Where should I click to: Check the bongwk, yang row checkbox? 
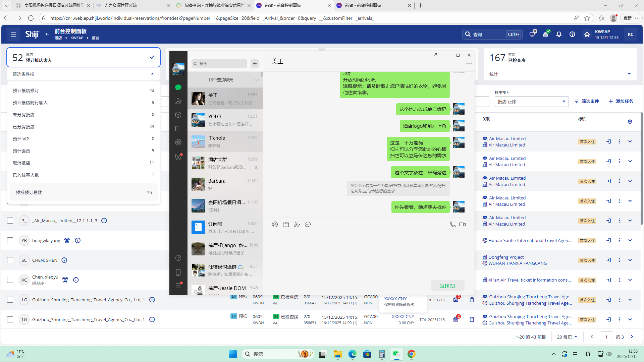pos(10,240)
